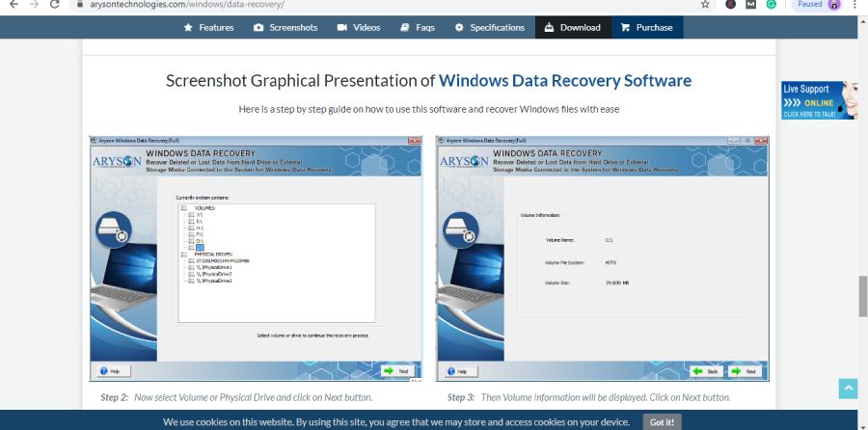This screenshot has width=868, height=430.
Task: Open the Step 2 screenshot image
Action: [x=256, y=258]
